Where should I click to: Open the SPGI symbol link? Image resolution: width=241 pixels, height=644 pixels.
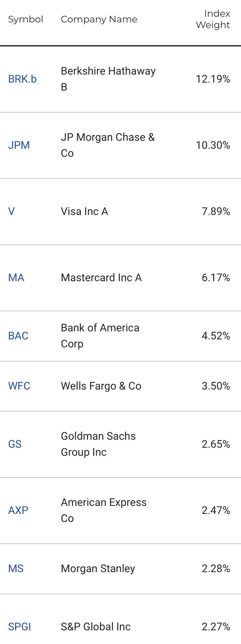coord(19,627)
